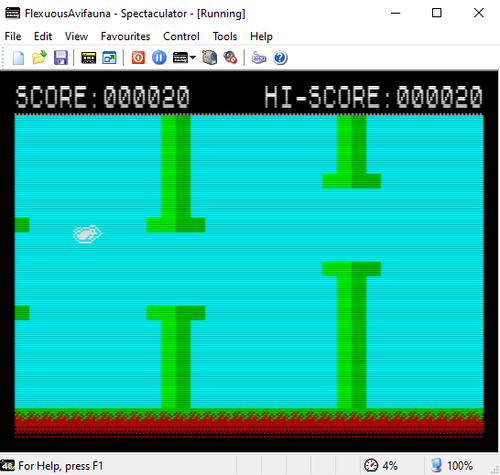Pause emulation with the blue pause button
The image size is (500, 475).
(159, 58)
